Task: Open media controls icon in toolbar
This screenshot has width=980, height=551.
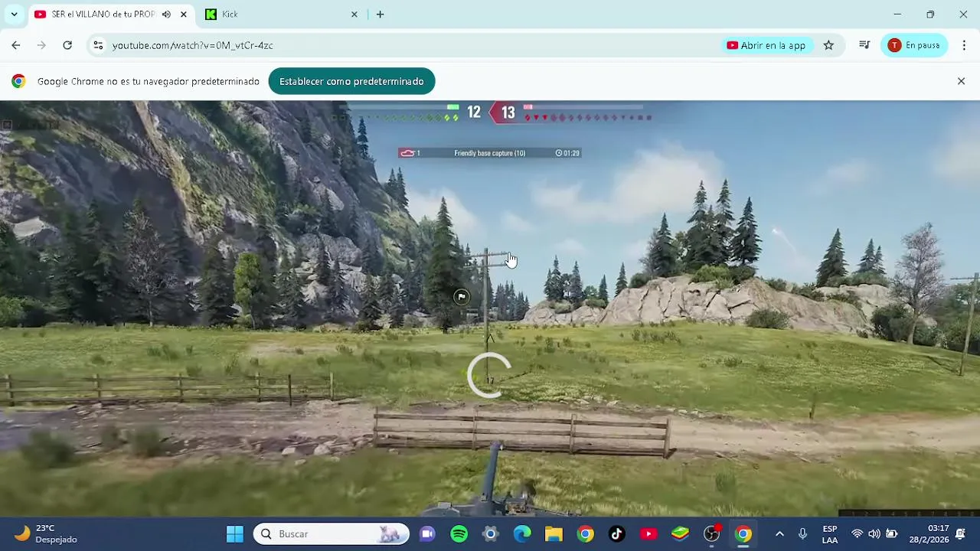Action: 864,45
